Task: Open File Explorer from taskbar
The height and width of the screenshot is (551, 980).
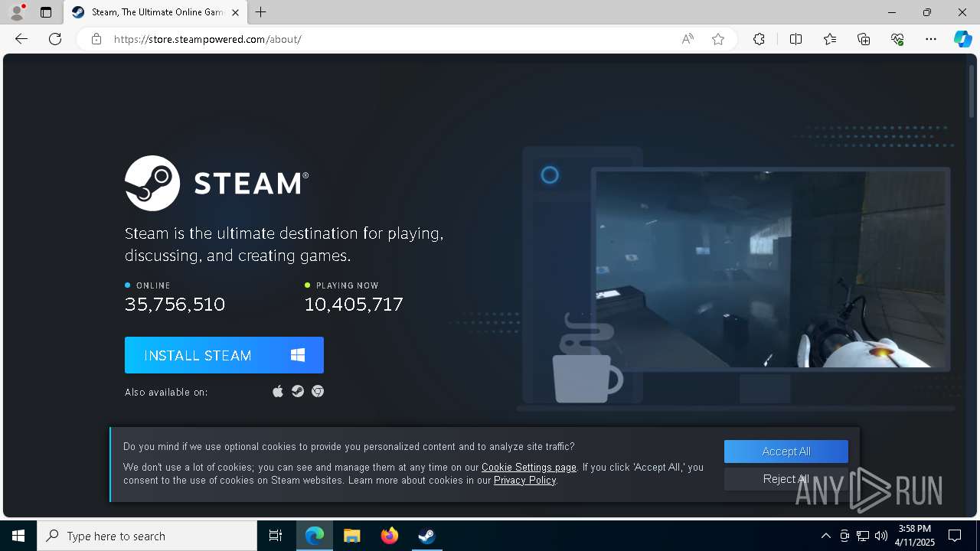Action: point(352,536)
